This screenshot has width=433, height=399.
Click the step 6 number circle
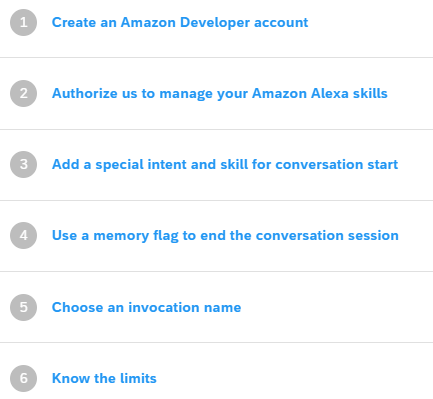[23, 378]
